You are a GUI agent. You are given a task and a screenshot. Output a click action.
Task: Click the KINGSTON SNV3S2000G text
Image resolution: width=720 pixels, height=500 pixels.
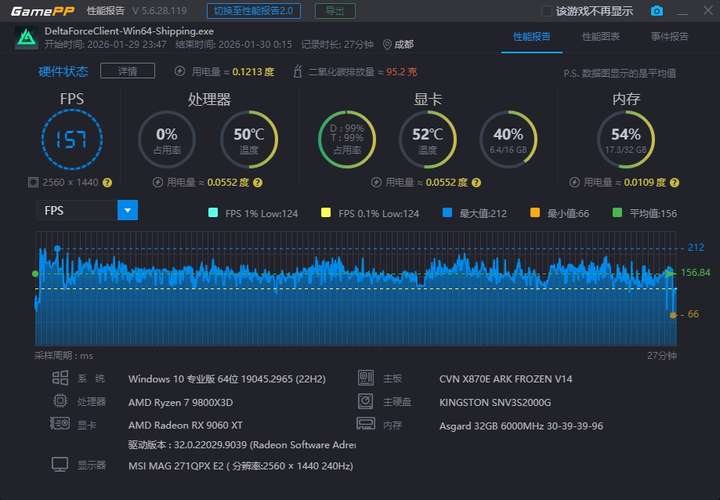(495, 403)
